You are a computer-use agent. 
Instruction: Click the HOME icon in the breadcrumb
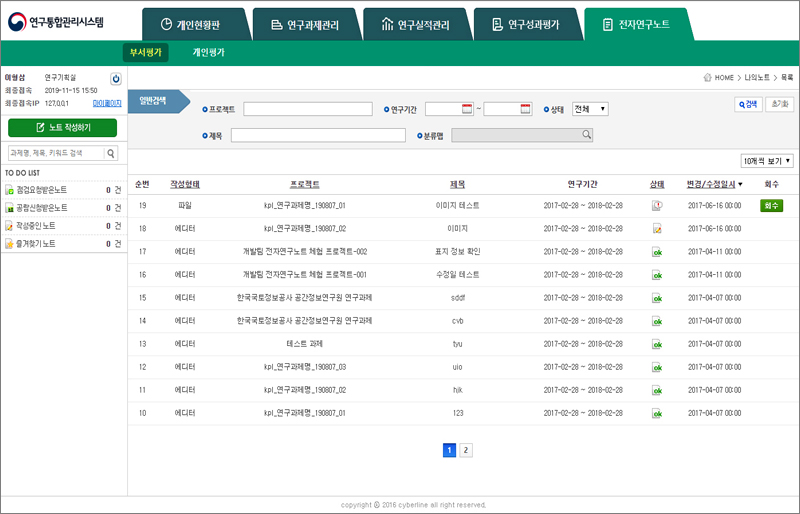[708, 77]
